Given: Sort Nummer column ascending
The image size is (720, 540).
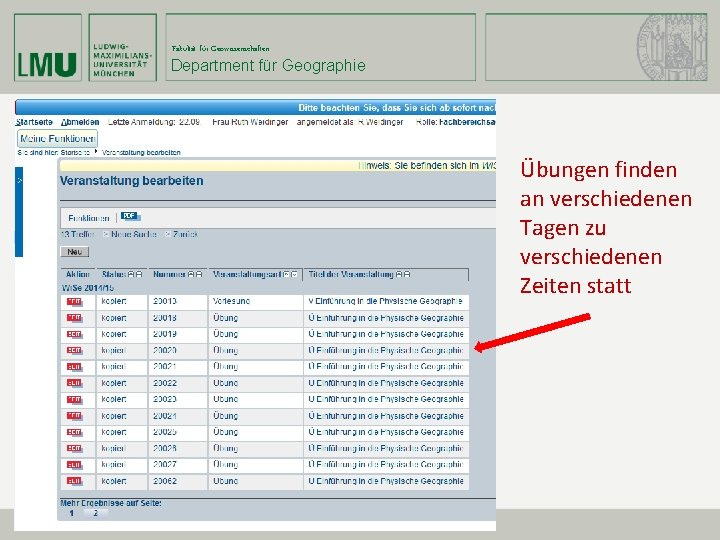Looking at the screenshot, I should click(191, 274).
